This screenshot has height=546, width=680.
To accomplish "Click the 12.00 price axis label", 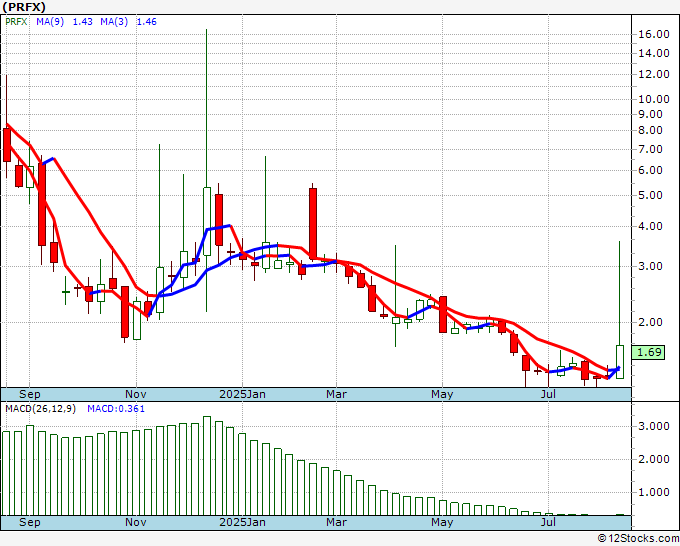I will (654, 74).
